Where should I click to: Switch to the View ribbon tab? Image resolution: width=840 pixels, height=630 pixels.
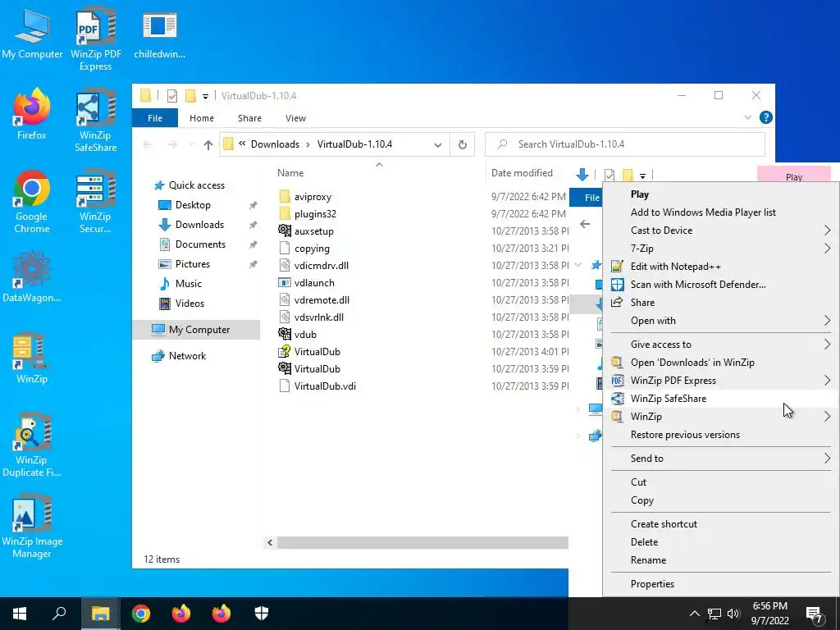pyautogui.click(x=295, y=118)
